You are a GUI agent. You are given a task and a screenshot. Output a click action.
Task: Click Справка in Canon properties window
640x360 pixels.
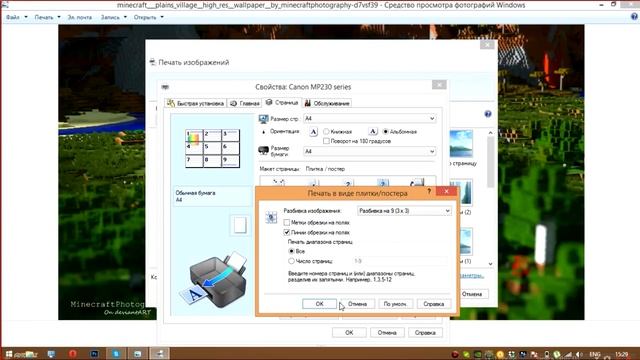click(x=425, y=333)
